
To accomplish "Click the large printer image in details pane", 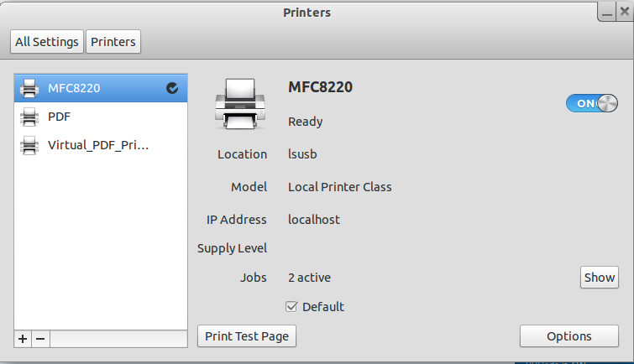I will (x=244, y=105).
